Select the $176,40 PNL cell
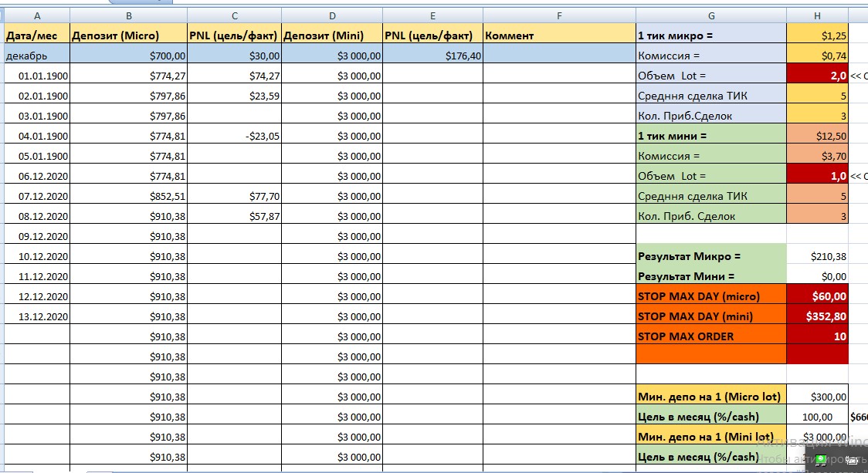 [433, 54]
